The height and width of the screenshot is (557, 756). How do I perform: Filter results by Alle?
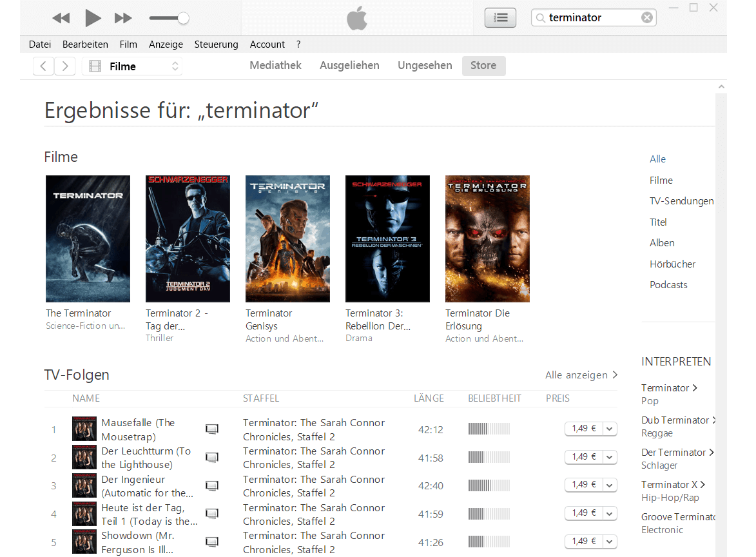[x=657, y=159]
